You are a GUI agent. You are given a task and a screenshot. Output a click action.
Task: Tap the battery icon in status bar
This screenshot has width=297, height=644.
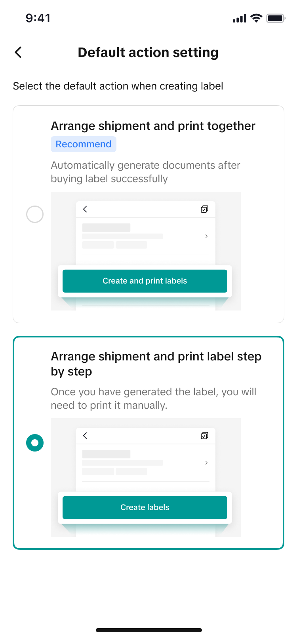[x=276, y=18]
